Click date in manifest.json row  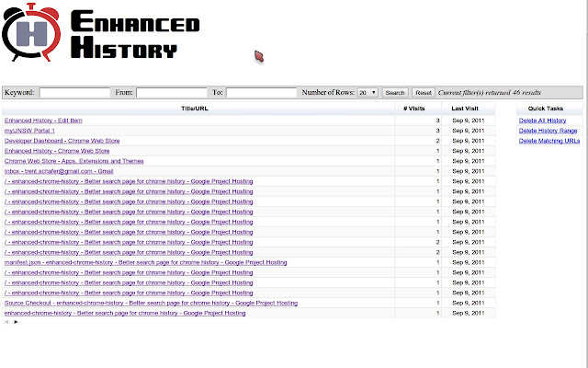pos(468,262)
